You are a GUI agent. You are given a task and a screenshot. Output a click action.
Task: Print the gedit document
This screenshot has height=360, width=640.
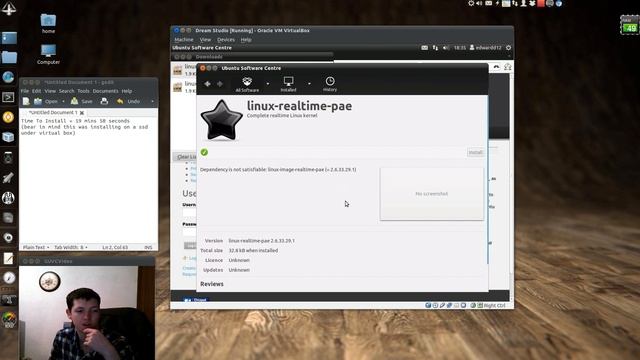point(104,101)
